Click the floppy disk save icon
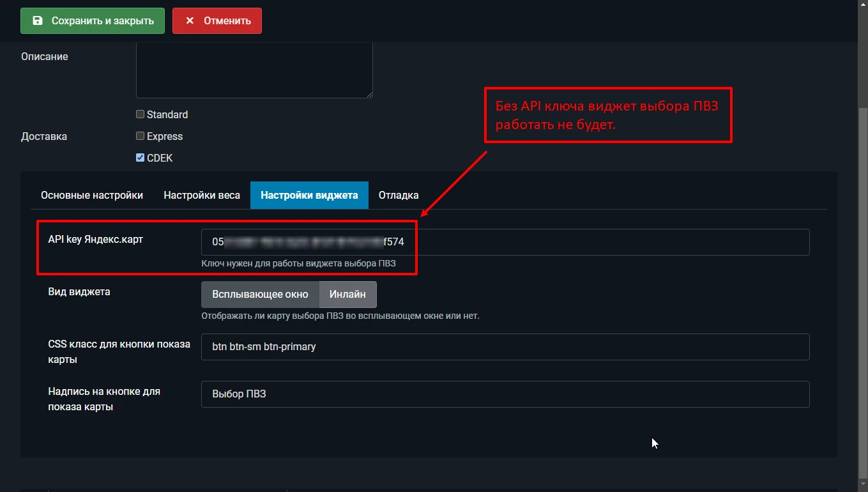This screenshot has width=868, height=492. click(38, 20)
